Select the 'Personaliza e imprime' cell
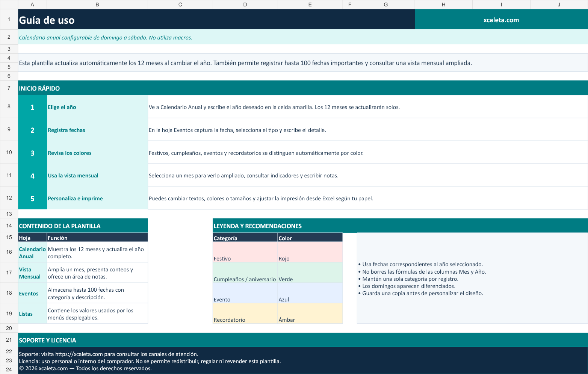 point(97,198)
